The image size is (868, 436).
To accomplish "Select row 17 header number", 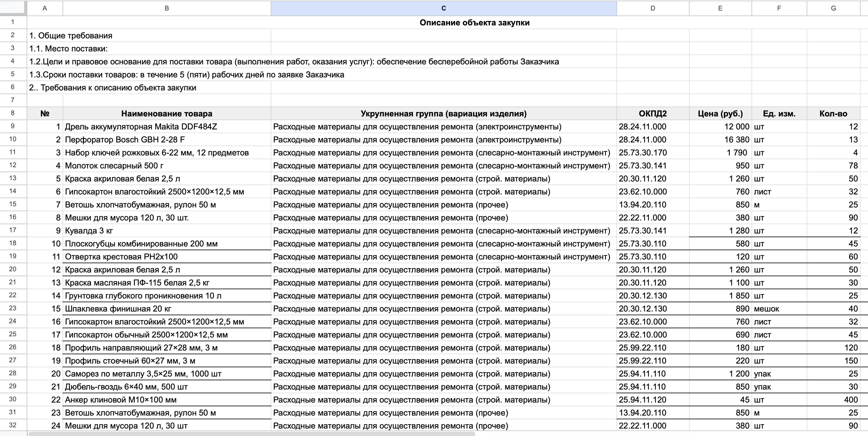I will coord(13,230).
